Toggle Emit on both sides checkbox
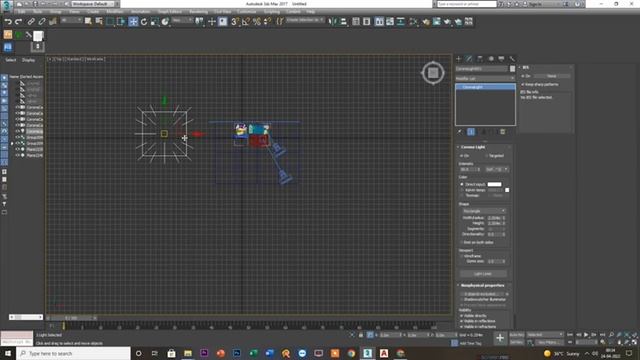Image resolution: width=640 pixels, height=360 pixels. (x=462, y=242)
